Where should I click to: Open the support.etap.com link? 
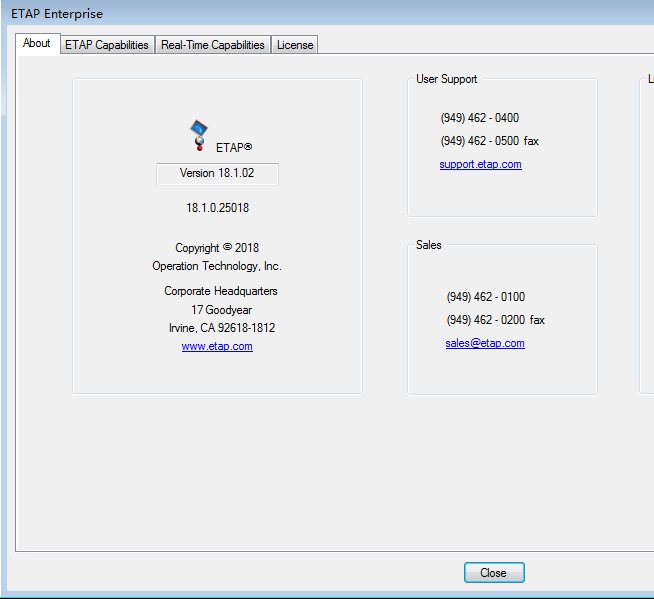pyautogui.click(x=480, y=164)
